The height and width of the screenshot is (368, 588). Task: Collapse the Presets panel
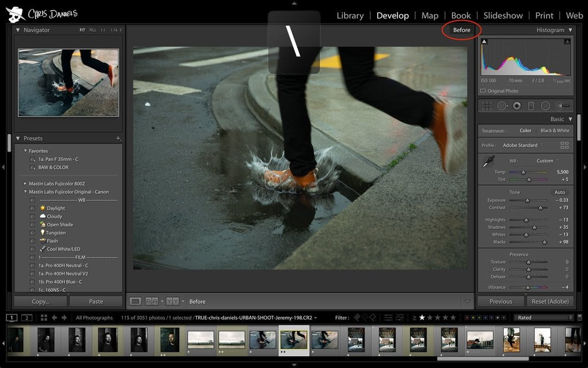(x=18, y=139)
